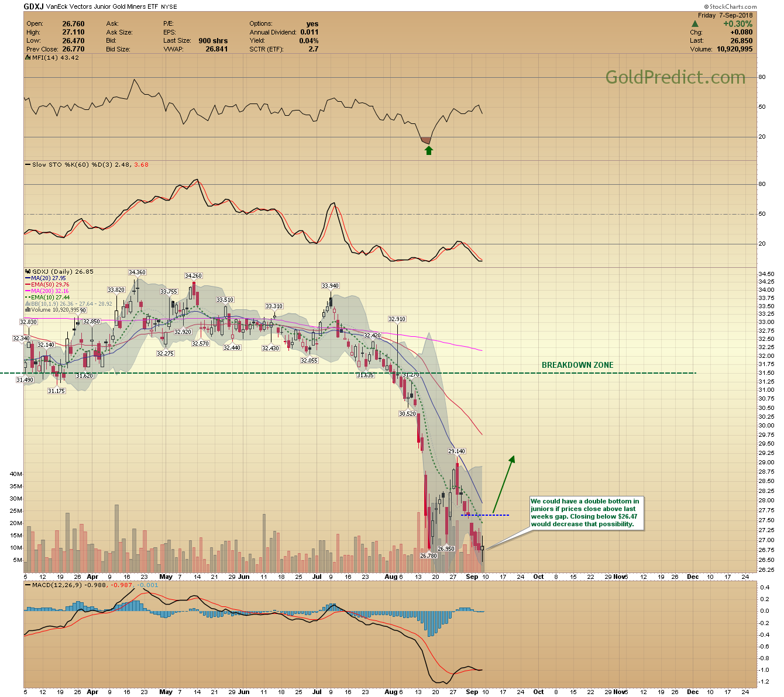The image size is (784, 697).
Task: Click the Options value 'yes'
Action: [312, 24]
